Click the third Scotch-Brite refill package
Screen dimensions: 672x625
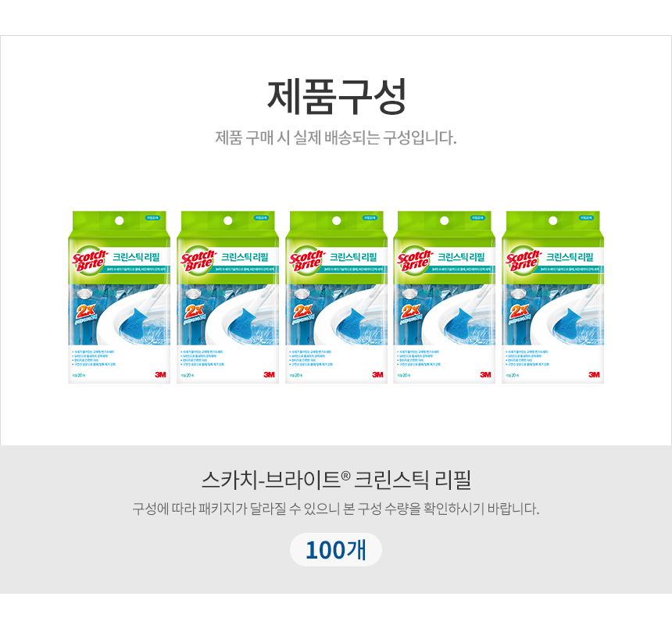coord(337,297)
